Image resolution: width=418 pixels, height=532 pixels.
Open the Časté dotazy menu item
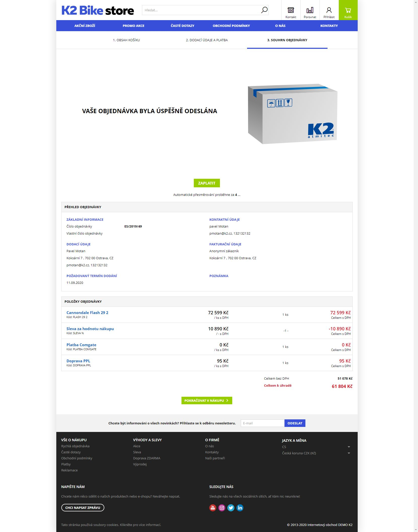(x=182, y=26)
